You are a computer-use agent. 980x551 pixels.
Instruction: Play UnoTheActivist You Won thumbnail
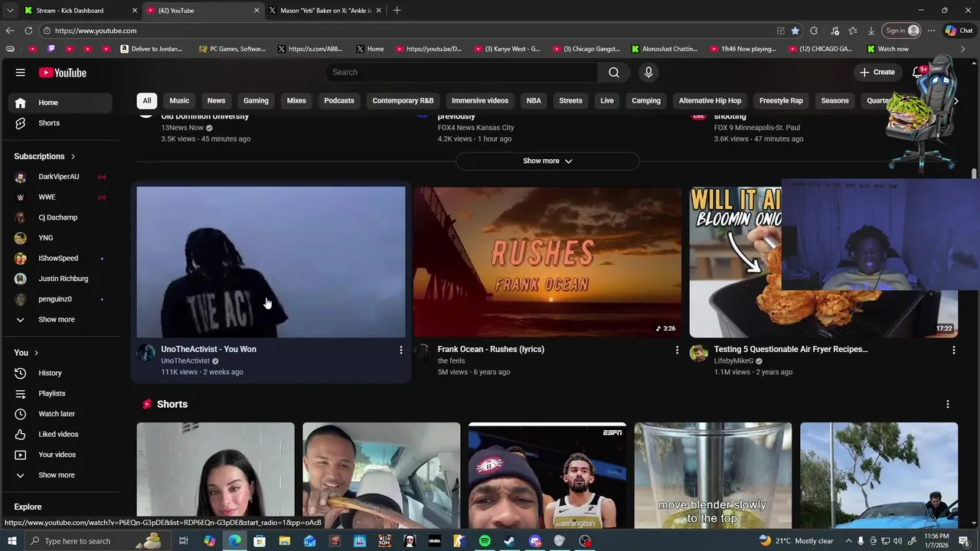271,262
